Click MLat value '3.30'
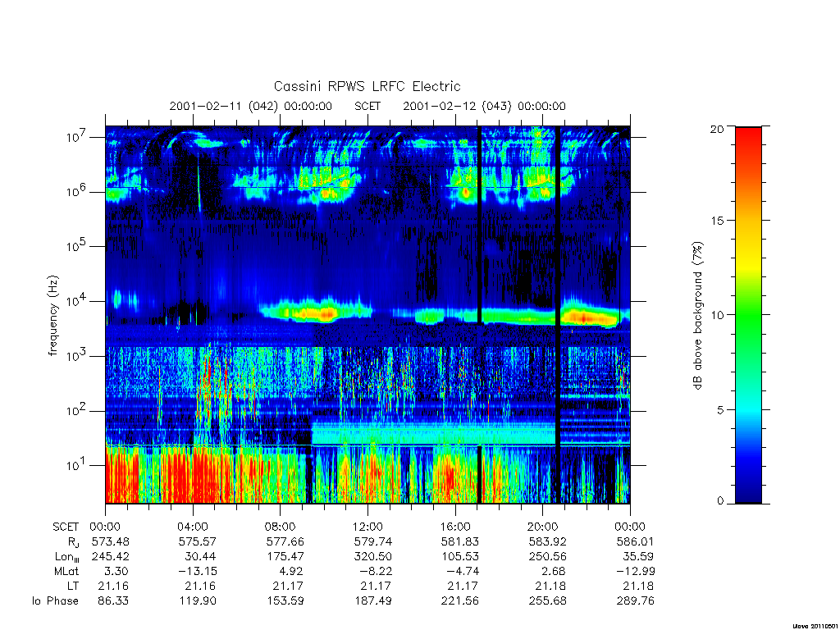This screenshot has width=840, height=630. click(x=116, y=572)
